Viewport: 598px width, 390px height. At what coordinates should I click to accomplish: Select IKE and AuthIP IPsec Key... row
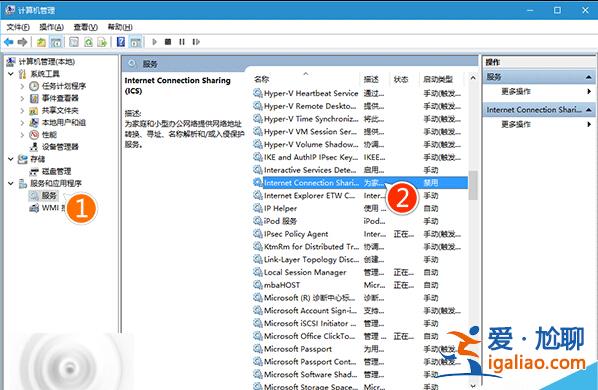point(360,157)
